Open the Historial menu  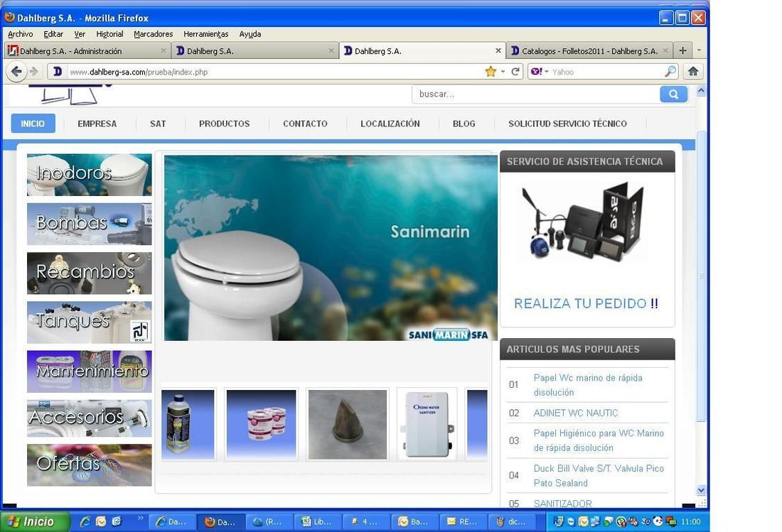pos(109,34)
